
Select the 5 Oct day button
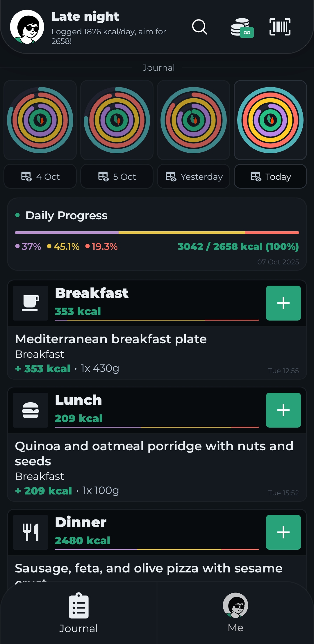point(117,177)
